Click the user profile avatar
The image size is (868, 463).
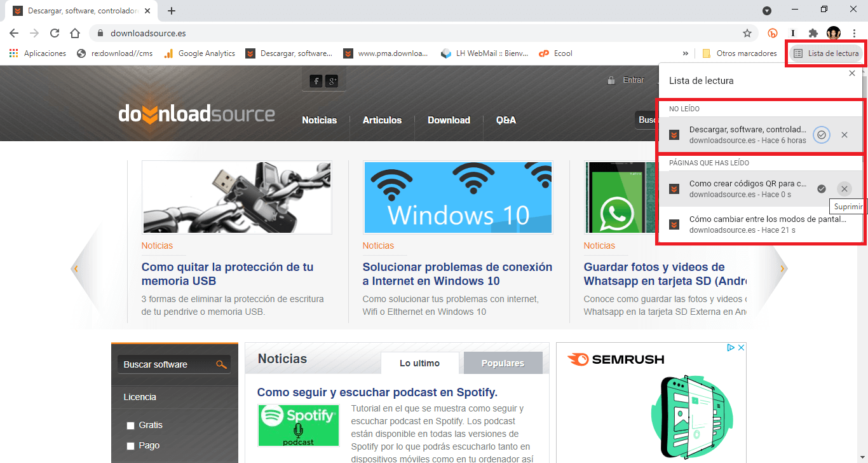(x=833, y=33)
